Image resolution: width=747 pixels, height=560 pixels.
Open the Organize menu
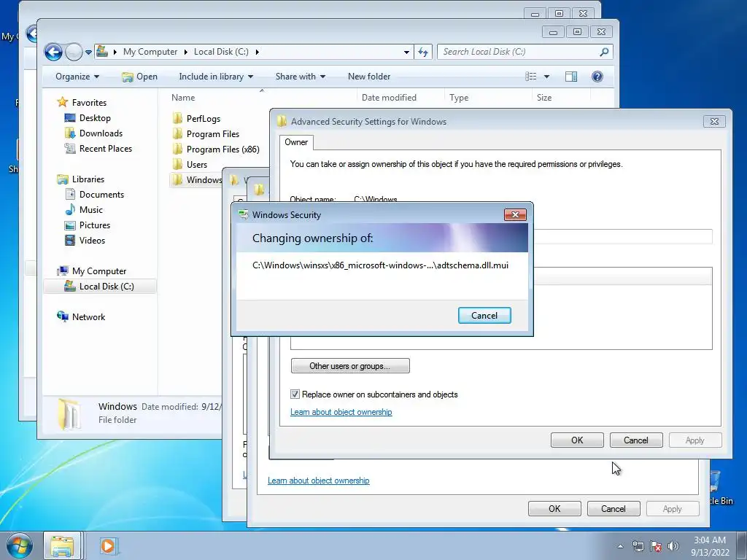click(77, 77)
